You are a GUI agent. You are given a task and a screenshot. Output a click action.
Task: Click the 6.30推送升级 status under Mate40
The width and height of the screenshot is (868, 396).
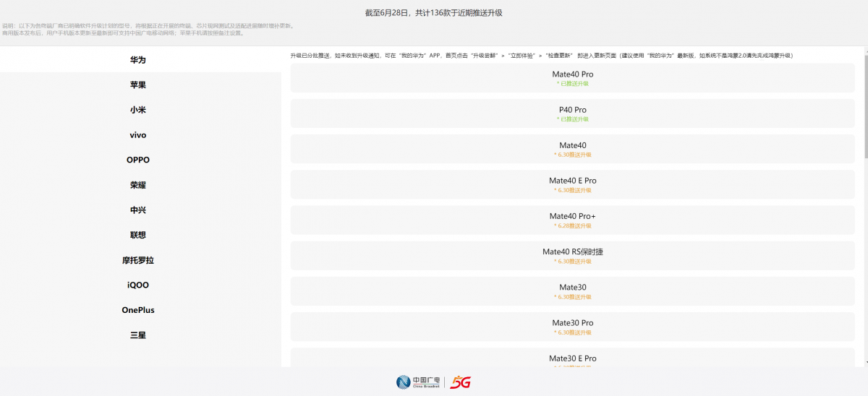pos(572,155)
